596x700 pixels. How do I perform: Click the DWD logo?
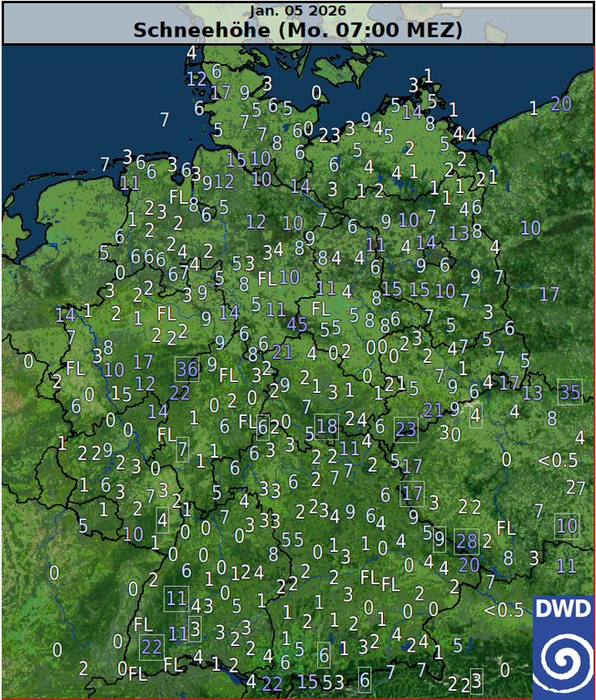click(x=563, y=647)
